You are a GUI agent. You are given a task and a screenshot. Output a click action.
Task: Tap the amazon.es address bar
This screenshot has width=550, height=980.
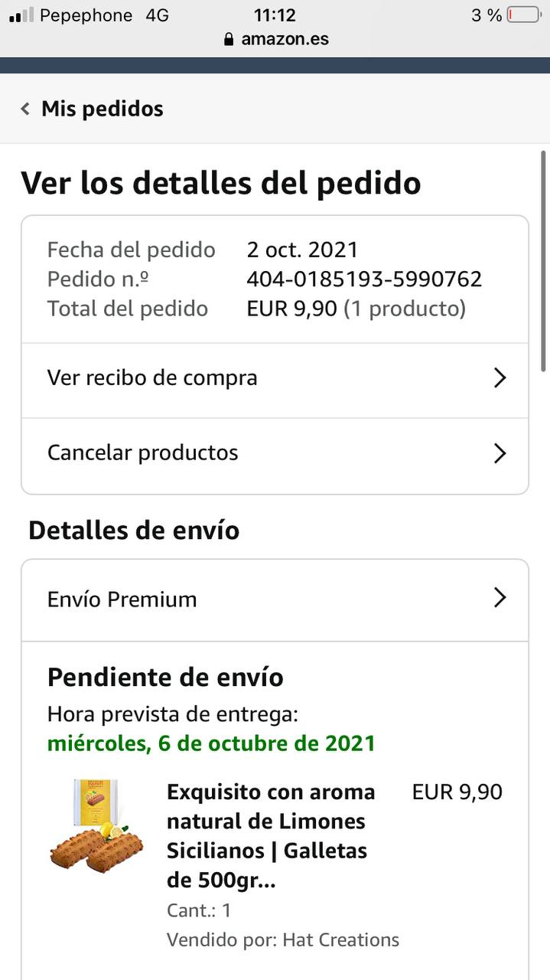(275, 39)
